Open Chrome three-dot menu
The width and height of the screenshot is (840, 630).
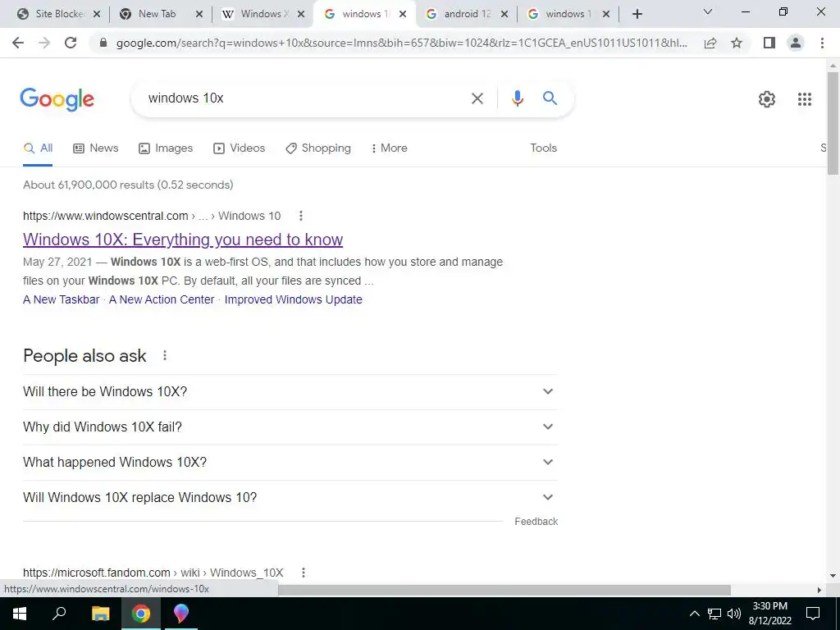click(x=822, y=43)
